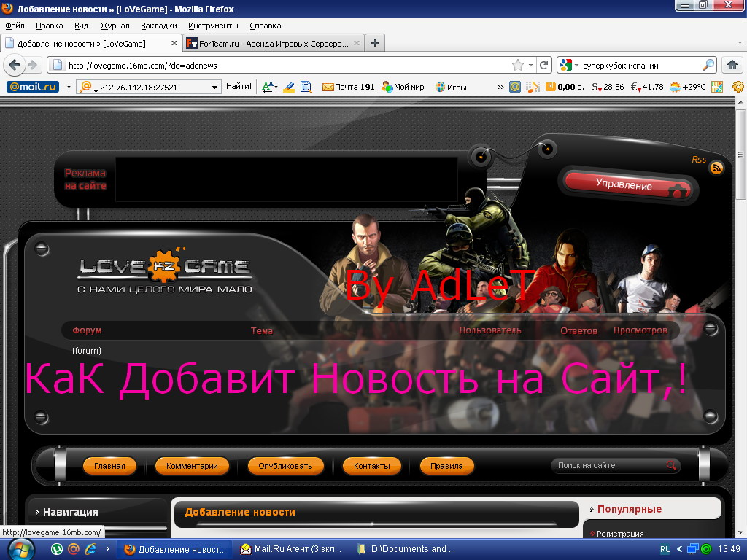Click the orange RSS feed icon
This screenshot has width=747, height=560.
tap(716, 168)
